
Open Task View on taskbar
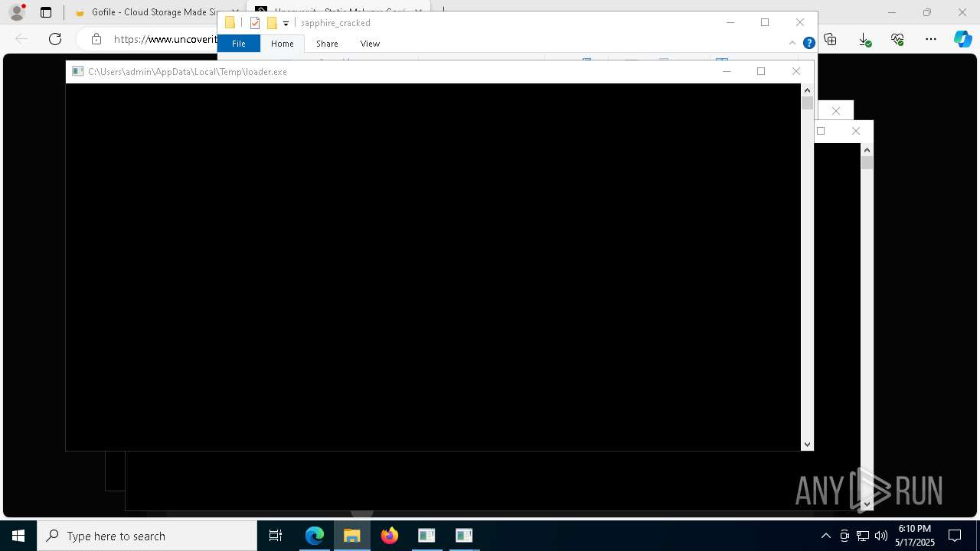click(276, 536)
